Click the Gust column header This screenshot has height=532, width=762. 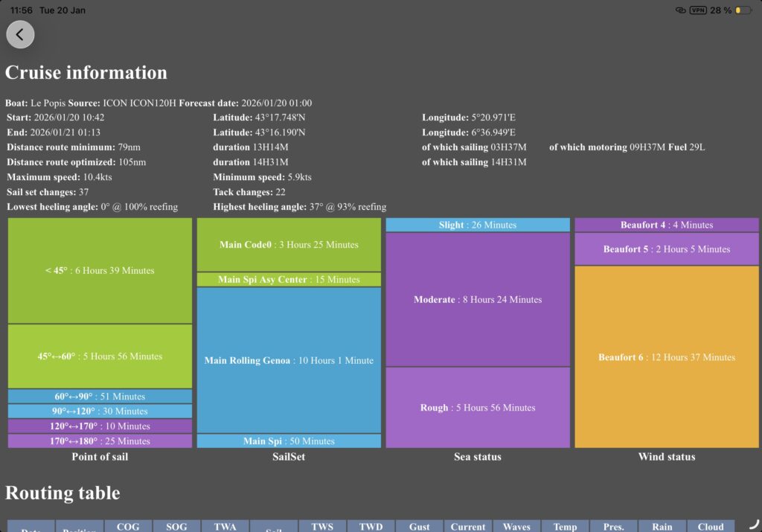tap(420, 526)
